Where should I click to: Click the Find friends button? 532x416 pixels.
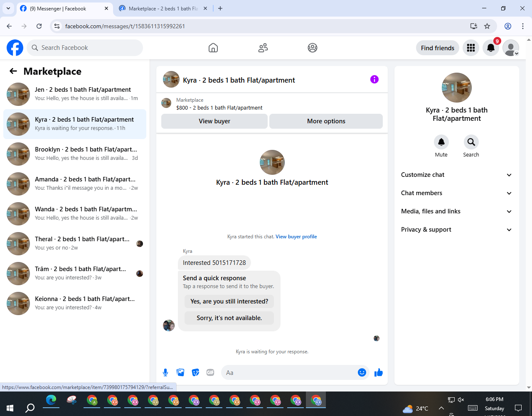(x=438, y=48)
